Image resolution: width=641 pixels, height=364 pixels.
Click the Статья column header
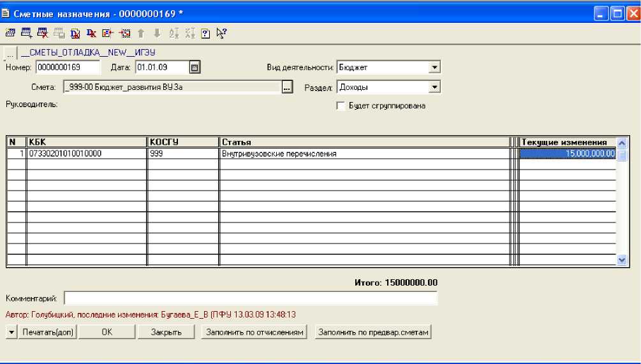(x=365, y=142)
